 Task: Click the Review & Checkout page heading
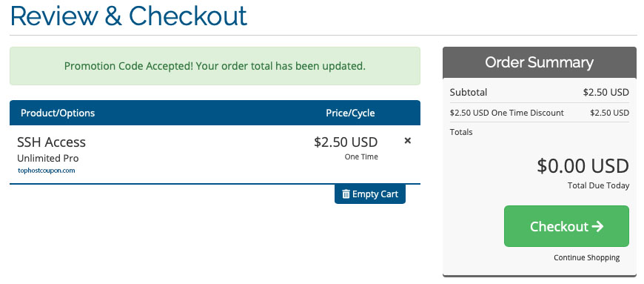129,16
